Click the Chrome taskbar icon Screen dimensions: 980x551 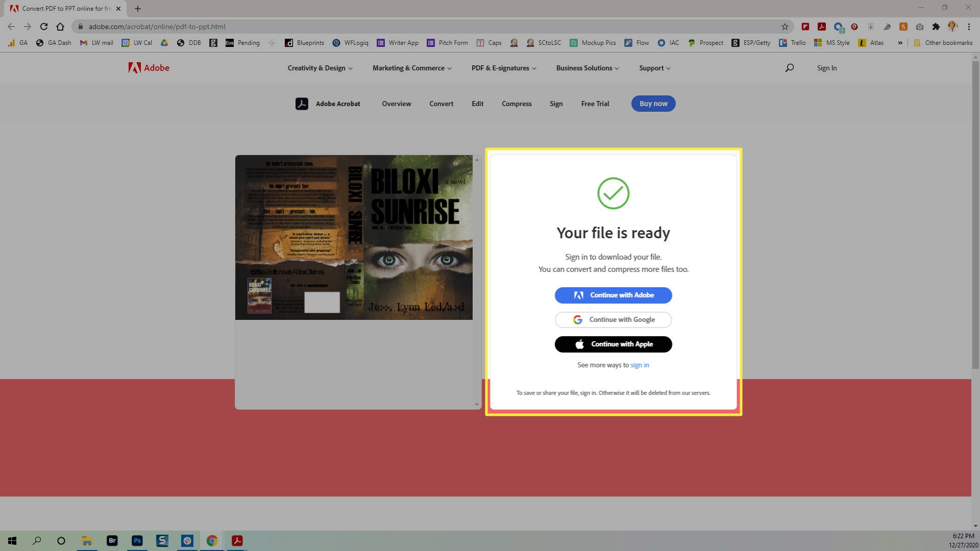[x=212, y=540]
